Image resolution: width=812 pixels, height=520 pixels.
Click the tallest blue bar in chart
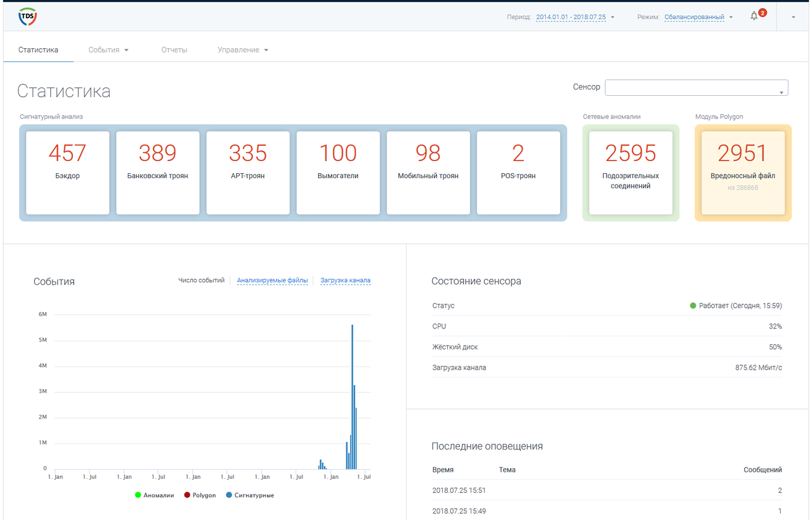(352, 397)
